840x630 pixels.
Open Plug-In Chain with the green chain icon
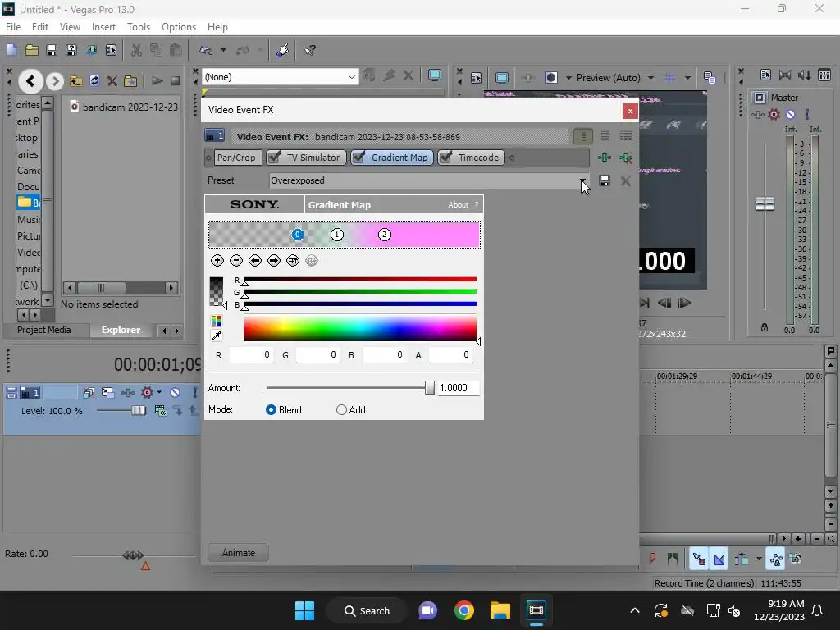pyautogui.click(x=605, y=157)
